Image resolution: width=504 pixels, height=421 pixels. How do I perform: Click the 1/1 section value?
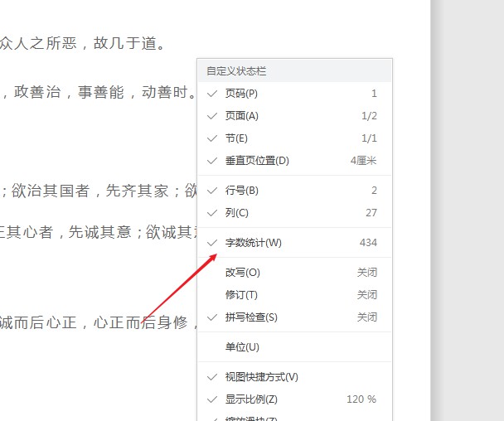coord(369,138)
